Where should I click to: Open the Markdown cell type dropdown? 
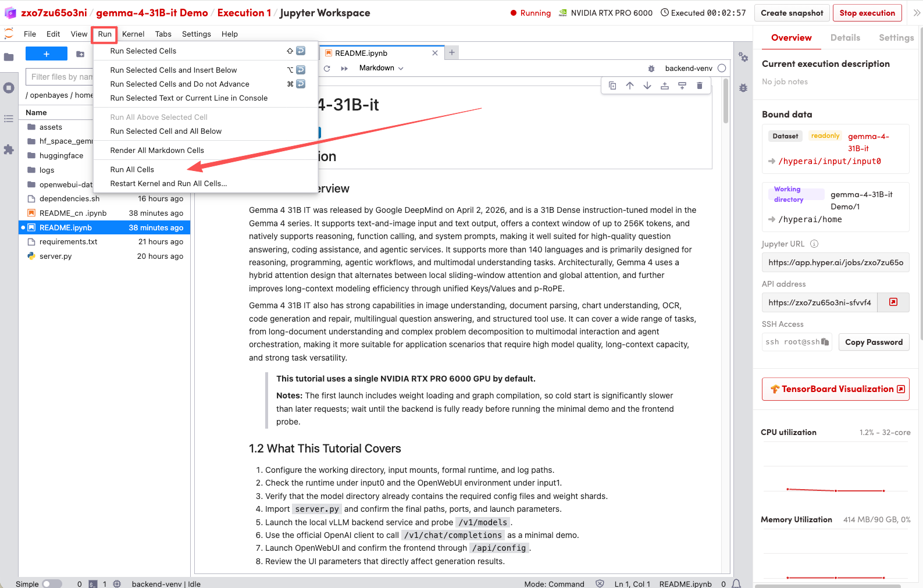click(381, 68)
